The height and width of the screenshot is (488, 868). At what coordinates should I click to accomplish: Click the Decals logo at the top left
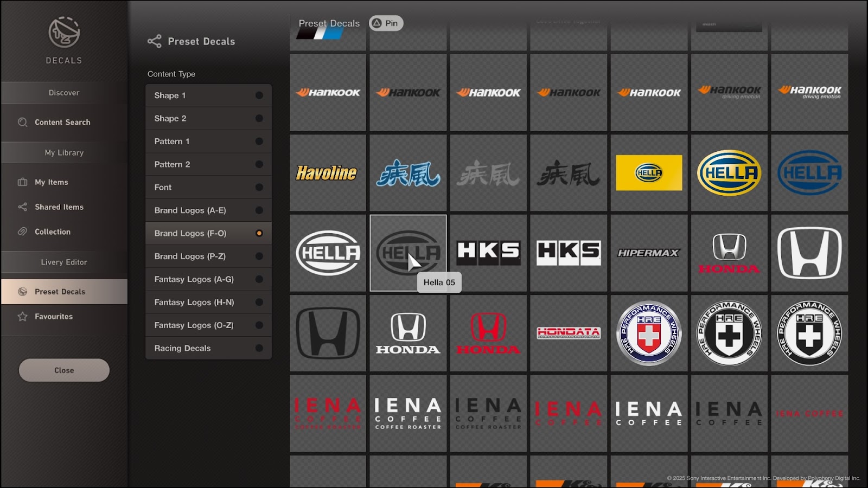pos(64,33)
